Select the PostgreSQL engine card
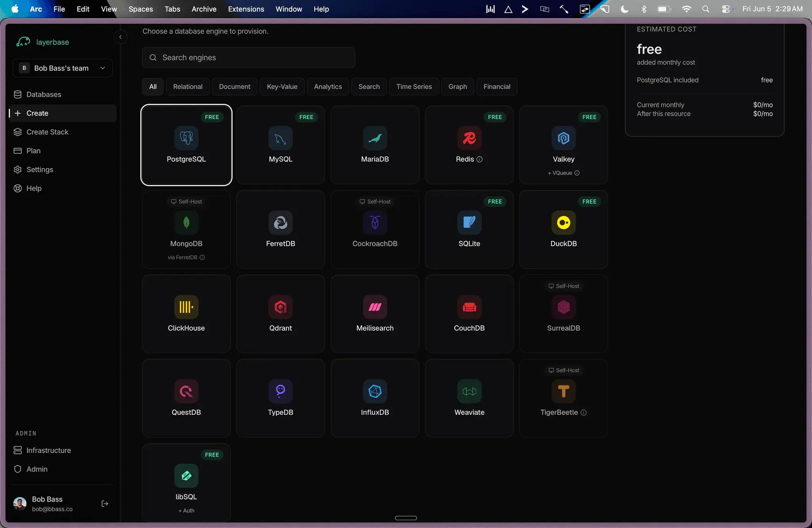The image size is (812, 528). tap(186, 145)
